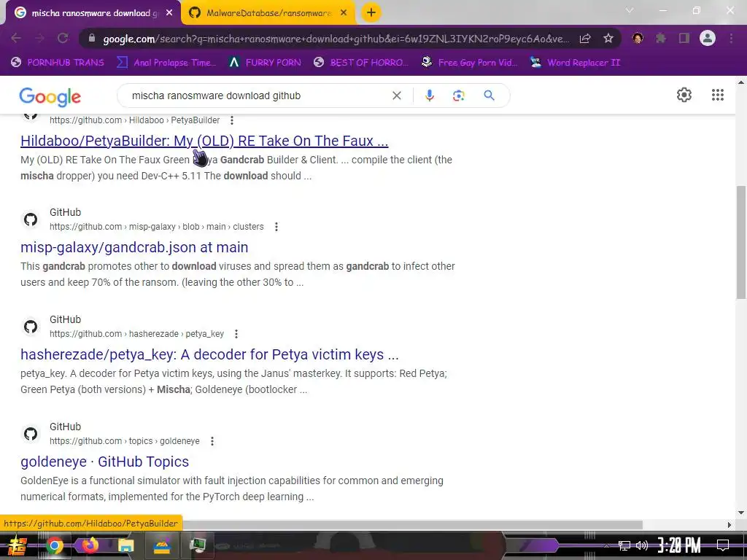Click the address bar URL
The image size is (747, 560).
tap(336, 39)
